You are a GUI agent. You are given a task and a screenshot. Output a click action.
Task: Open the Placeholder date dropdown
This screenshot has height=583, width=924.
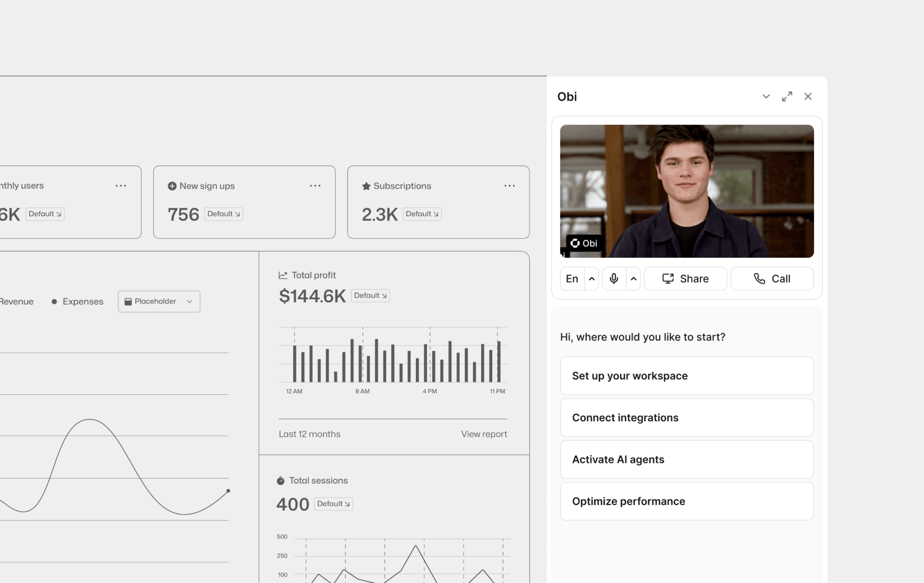[x=159, y=302]
